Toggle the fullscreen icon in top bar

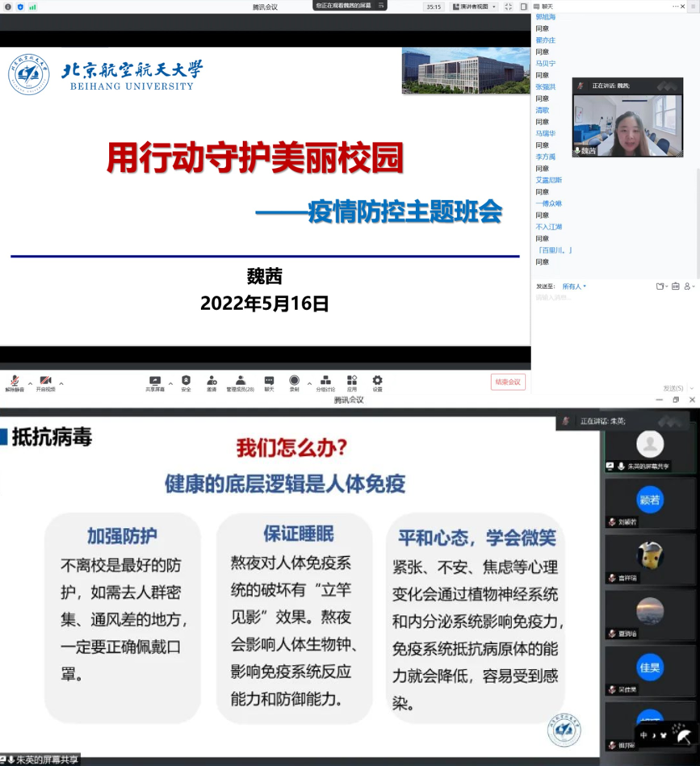pyautogui.click(x=508, y=6)
